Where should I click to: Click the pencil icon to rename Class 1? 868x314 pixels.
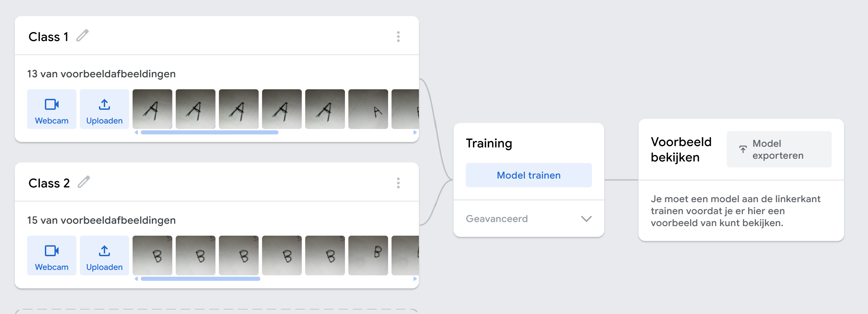click(83, 36)
